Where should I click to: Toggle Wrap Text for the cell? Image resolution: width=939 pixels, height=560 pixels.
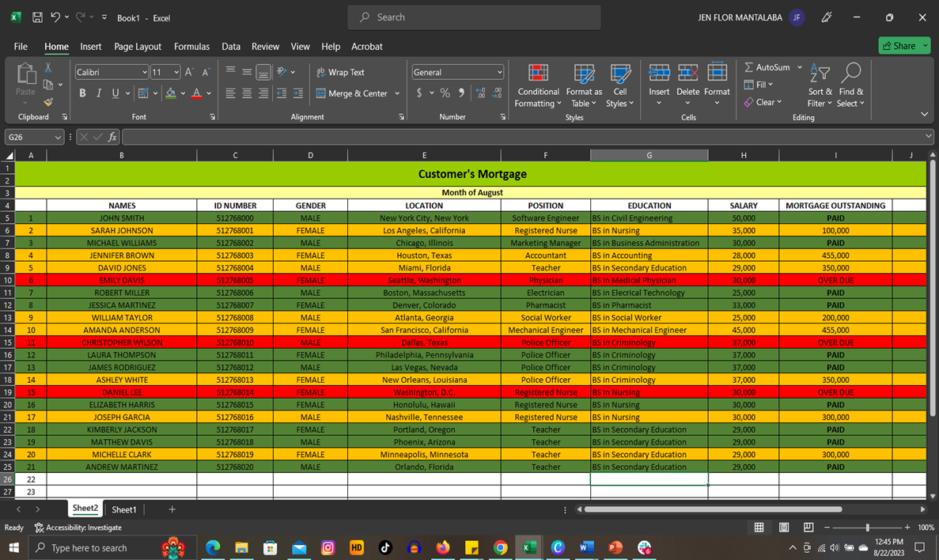(341, 72)
